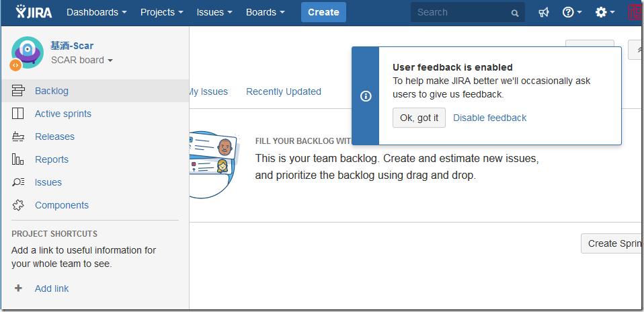The width and height of the screenshot is (644, 312).
Task: Expand the Projects menu
Action: pyautogui.click(x=162, y=12)
